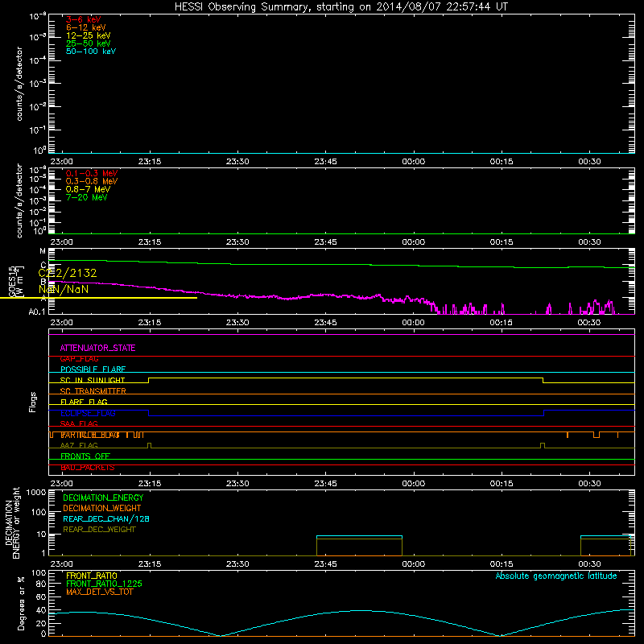Select the cyan REAR_DEC_CHAN/128 legend label

pyautogui.click(x=106, y=518)
